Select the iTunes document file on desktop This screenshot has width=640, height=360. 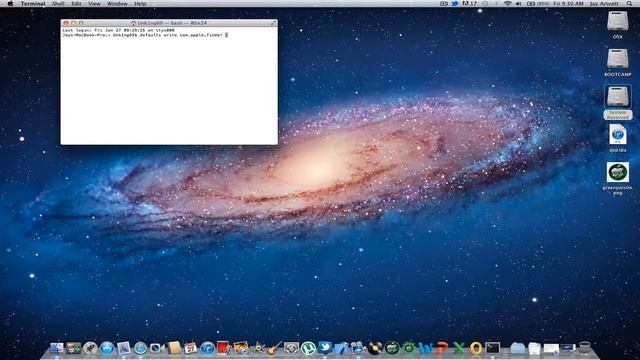click(x=618, y=135)
